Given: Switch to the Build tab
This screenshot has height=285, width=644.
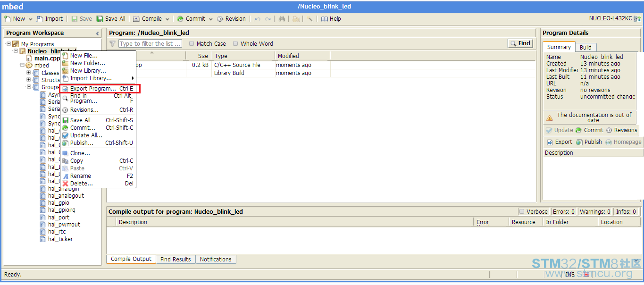Looking at the screenshot, I should pyautogui.click(x=585, y=48).
